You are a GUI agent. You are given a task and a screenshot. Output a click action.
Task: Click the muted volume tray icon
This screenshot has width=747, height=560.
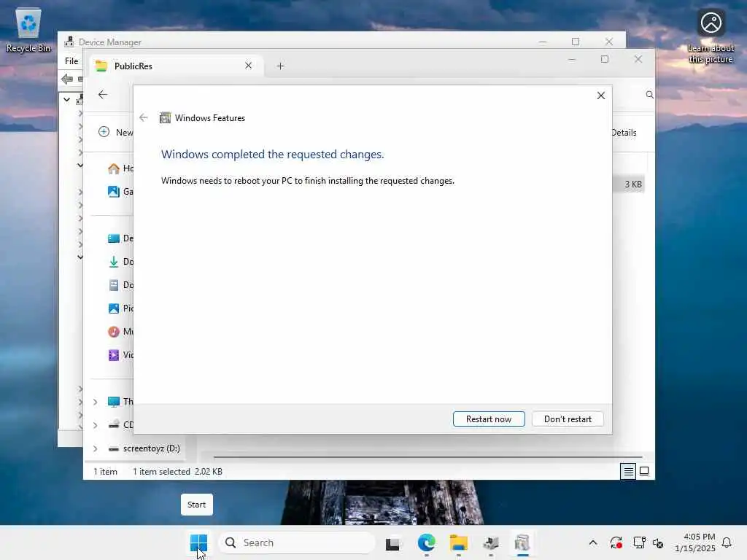pos(658,542)
